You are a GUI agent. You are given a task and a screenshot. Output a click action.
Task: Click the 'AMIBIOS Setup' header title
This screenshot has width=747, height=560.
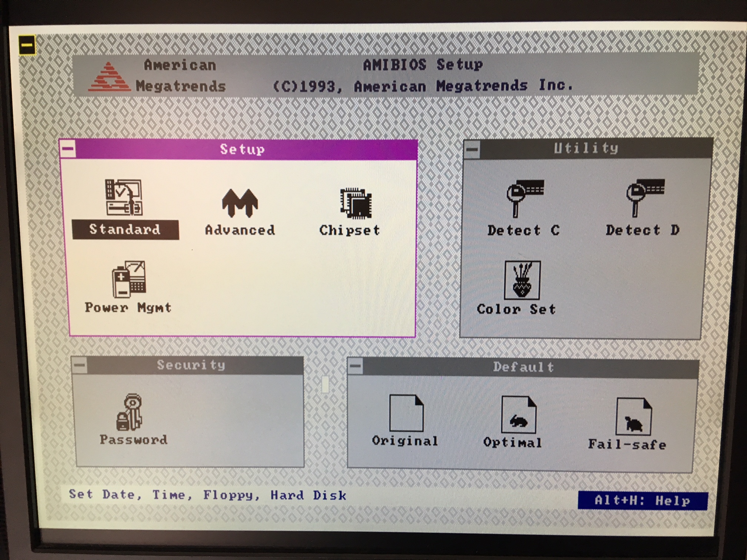point(423,65)
